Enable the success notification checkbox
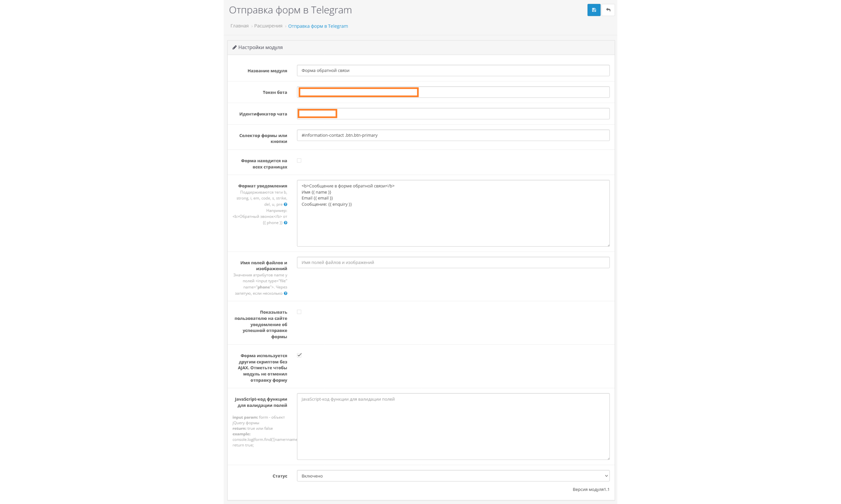The height and width of the screenshot is (504, 841). coord(299,312)
